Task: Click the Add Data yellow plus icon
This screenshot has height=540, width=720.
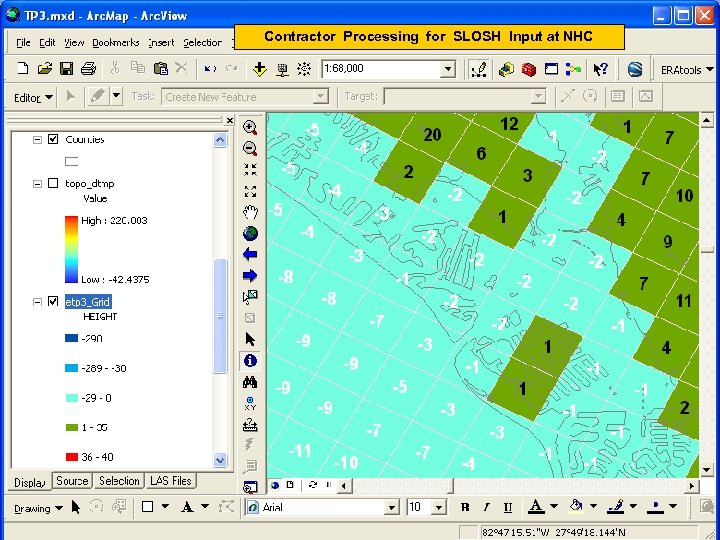Action: pos(259,69)
